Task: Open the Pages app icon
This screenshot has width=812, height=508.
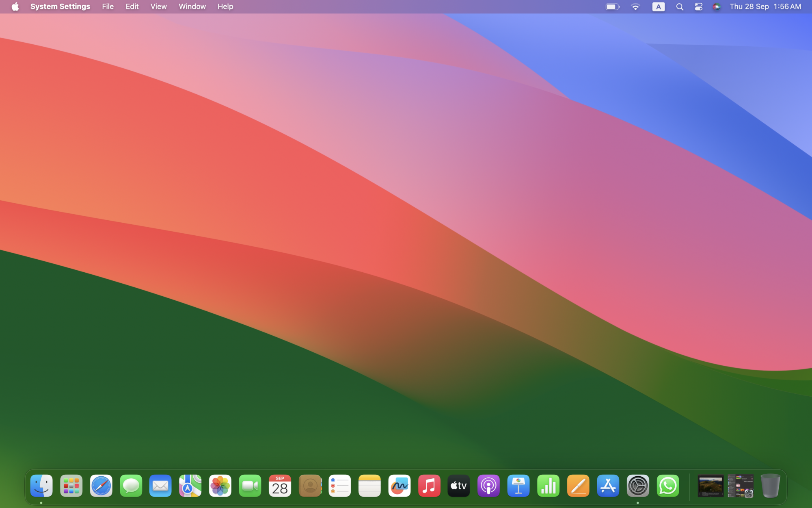Action: tap(578, 486)
